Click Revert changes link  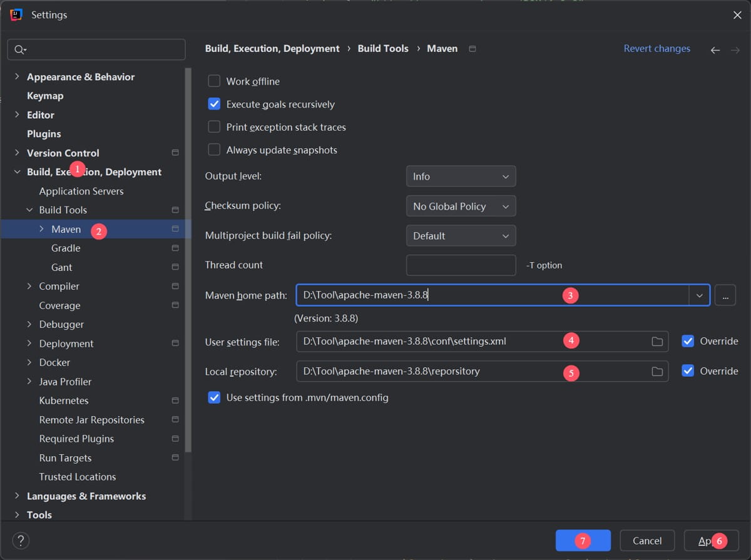point(657,49)
